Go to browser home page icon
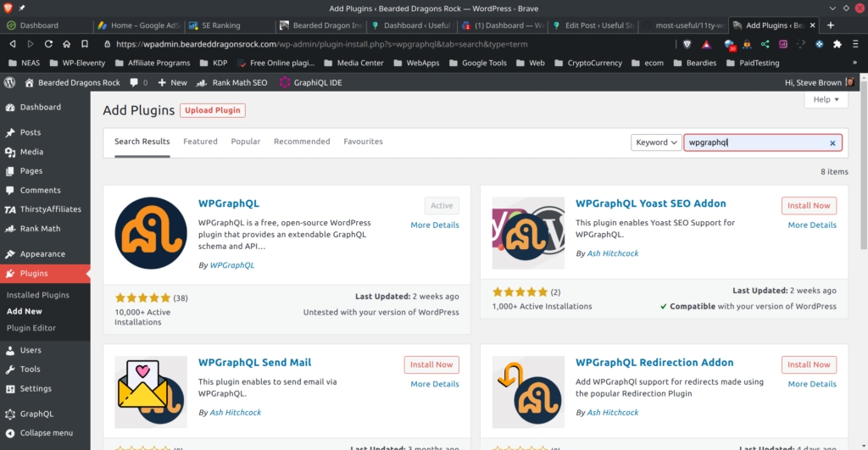868x450 pixels. (x=66, y=44)
